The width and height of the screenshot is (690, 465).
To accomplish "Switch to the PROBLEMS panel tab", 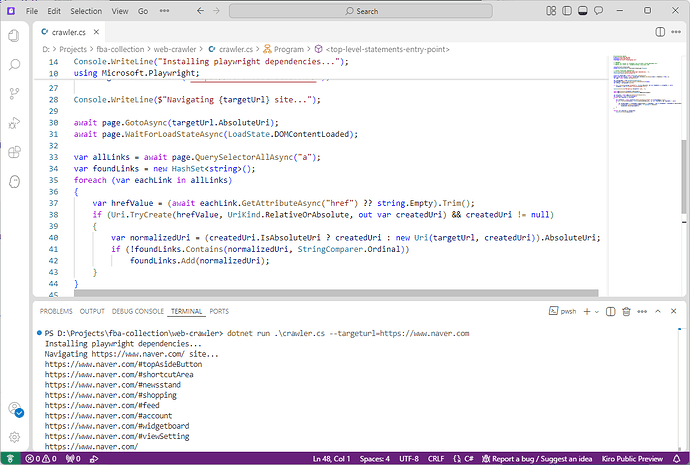I will click(56, 311).
